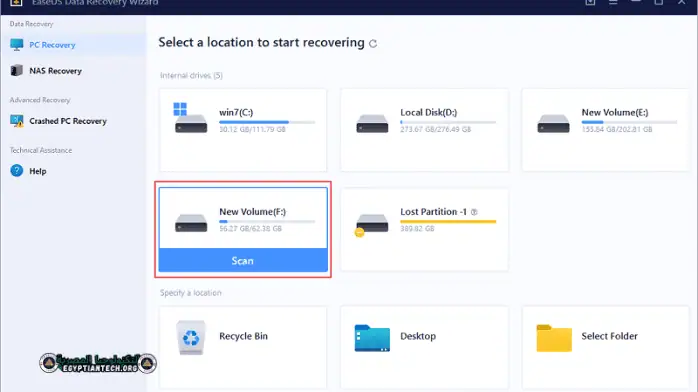Click the New Volume(F:) usage progress bar

[x=267, y=221]
